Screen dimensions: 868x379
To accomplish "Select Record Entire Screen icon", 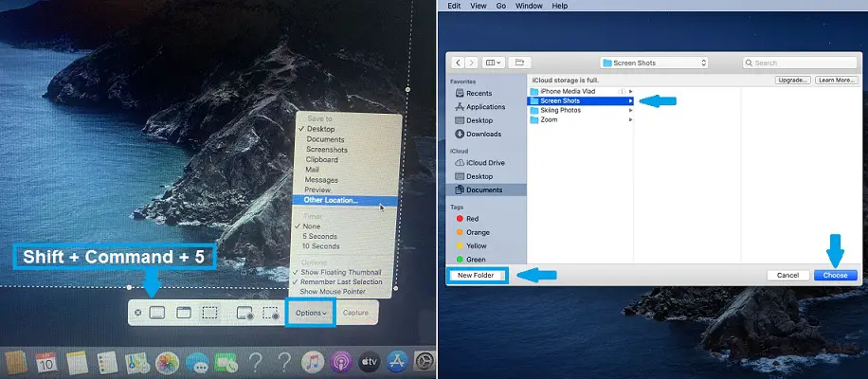I will [x=244, y=313].
